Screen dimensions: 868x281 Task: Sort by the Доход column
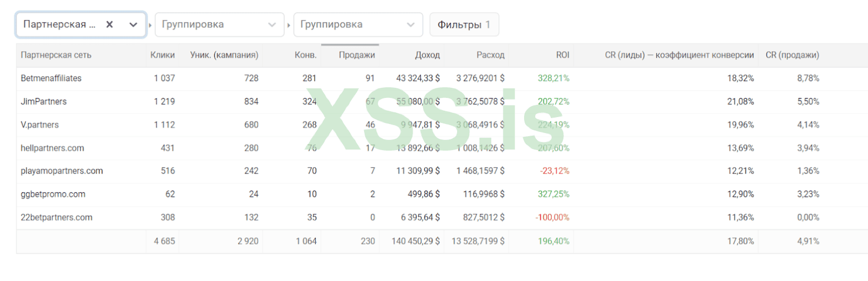(427, 55)
